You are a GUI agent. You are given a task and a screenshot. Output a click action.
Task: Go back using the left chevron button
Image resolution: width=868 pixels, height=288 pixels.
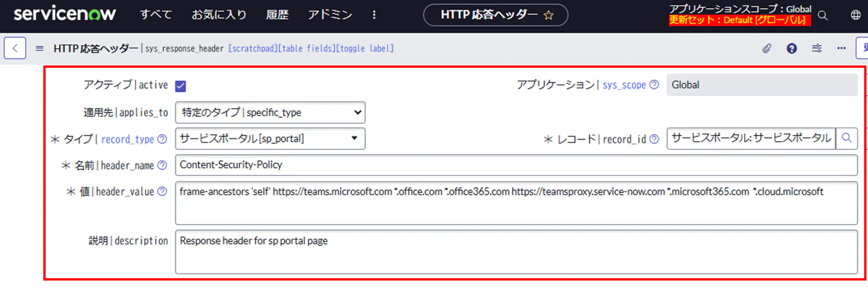point(15,48)
